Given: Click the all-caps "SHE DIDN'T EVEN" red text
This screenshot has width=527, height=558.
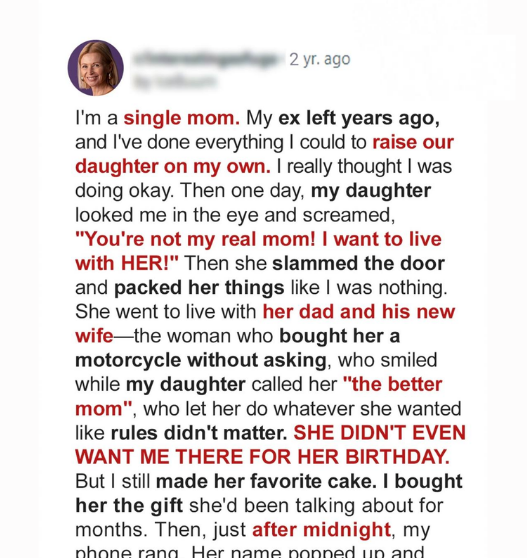Looking at the screenshot, I should coord(379,433).
